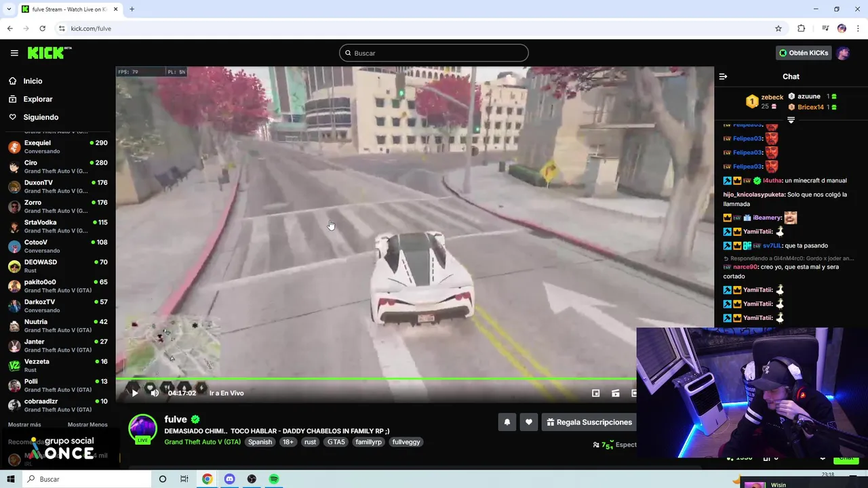Click zebeck in the gift leaderboard
The width and height of the screenshot is (868, 488).
coord(772,98)
